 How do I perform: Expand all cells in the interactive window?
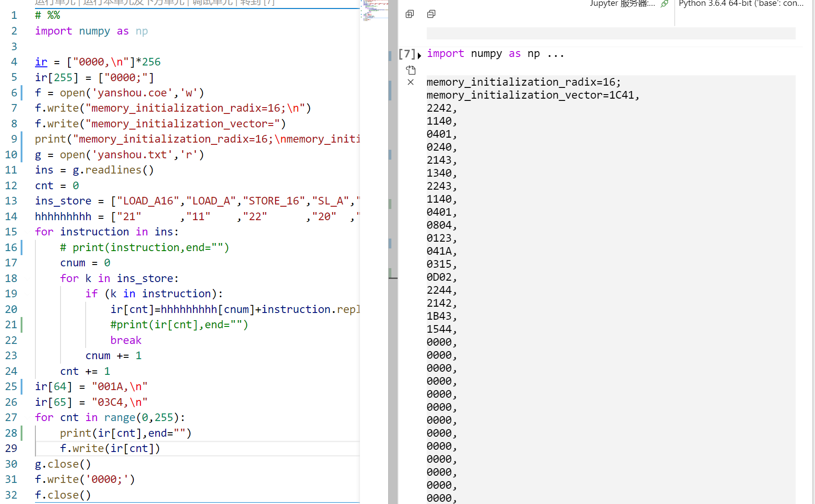(410, 14)
